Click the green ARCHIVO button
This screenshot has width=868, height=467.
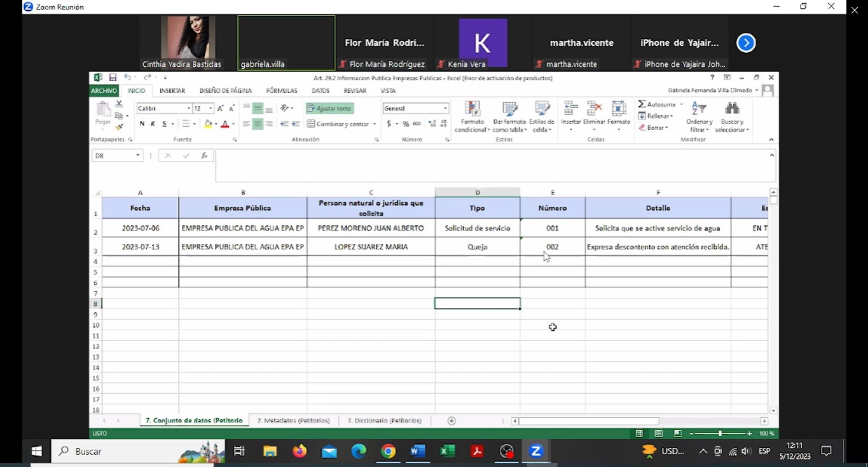[x=104, y=91]
